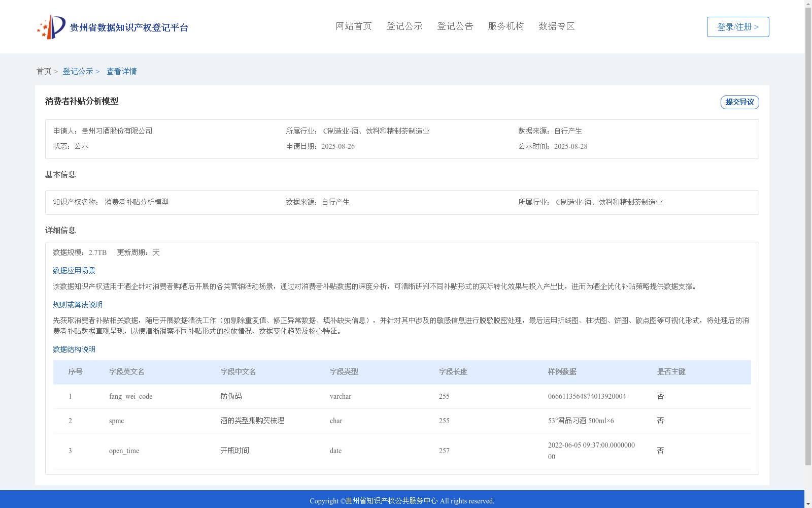Select 服务机构 navigation item

506,26
